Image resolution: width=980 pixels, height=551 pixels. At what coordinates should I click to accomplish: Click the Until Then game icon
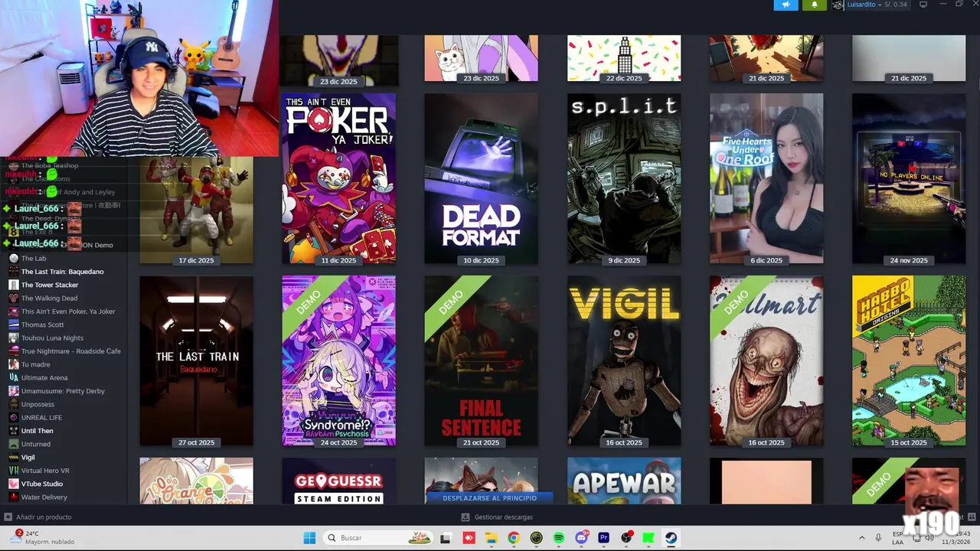pyautogui.click(x=14, y=431)
